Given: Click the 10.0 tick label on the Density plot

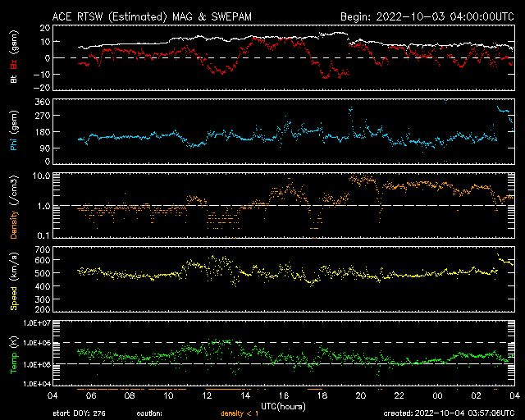Looking at the screenshot, I should coord(41,176).
